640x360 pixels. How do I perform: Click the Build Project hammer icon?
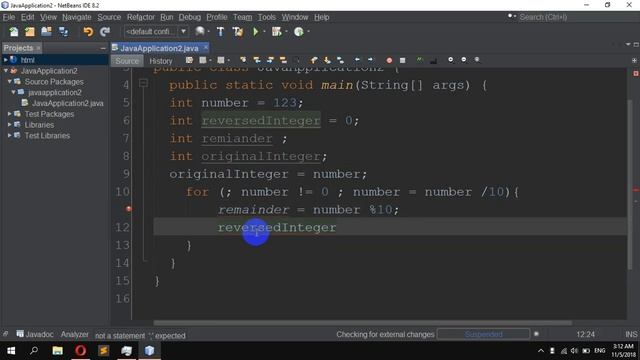coord(220,31)
